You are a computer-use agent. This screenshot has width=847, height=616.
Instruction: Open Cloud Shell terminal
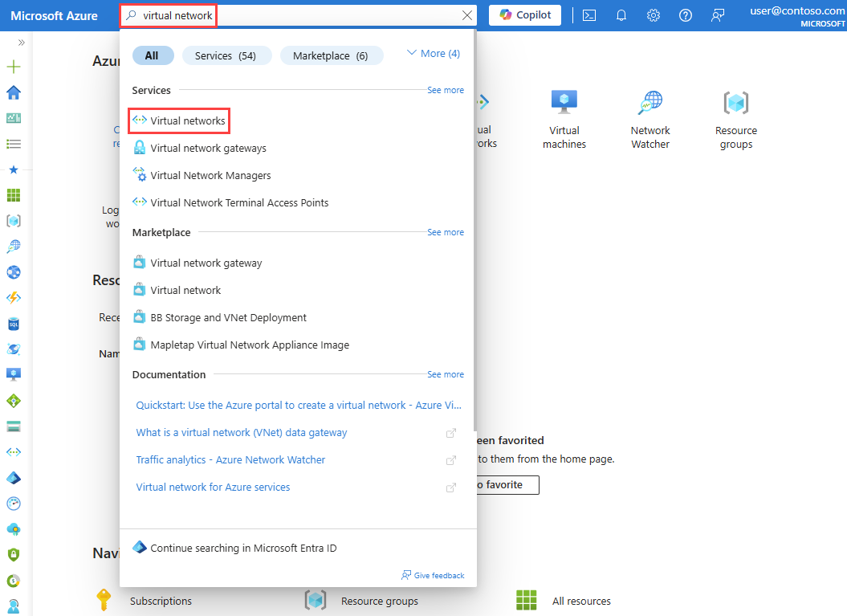point(588,15)
